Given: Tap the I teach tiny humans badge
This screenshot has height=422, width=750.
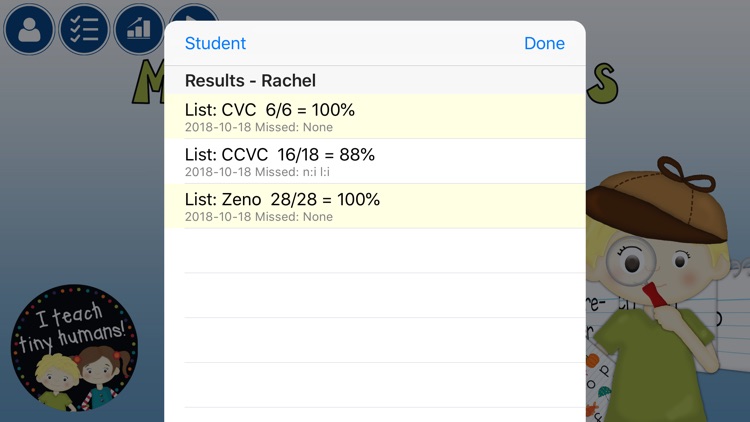Looking at the screenshot, I should pos(74,348).
